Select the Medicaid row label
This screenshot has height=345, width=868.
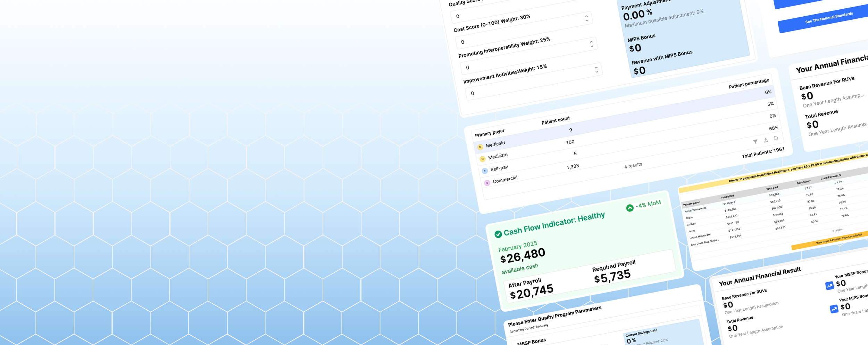coord(495,144)
